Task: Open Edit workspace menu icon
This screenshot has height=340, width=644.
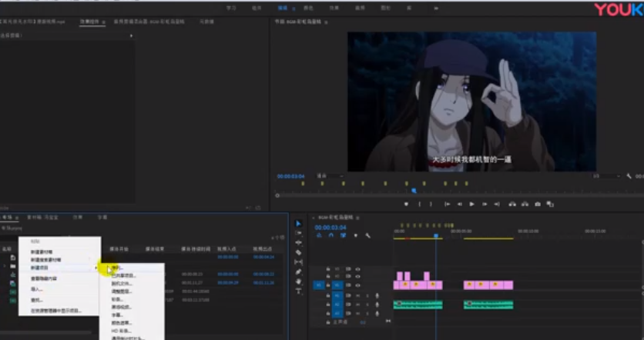Action: click(293, 8)
